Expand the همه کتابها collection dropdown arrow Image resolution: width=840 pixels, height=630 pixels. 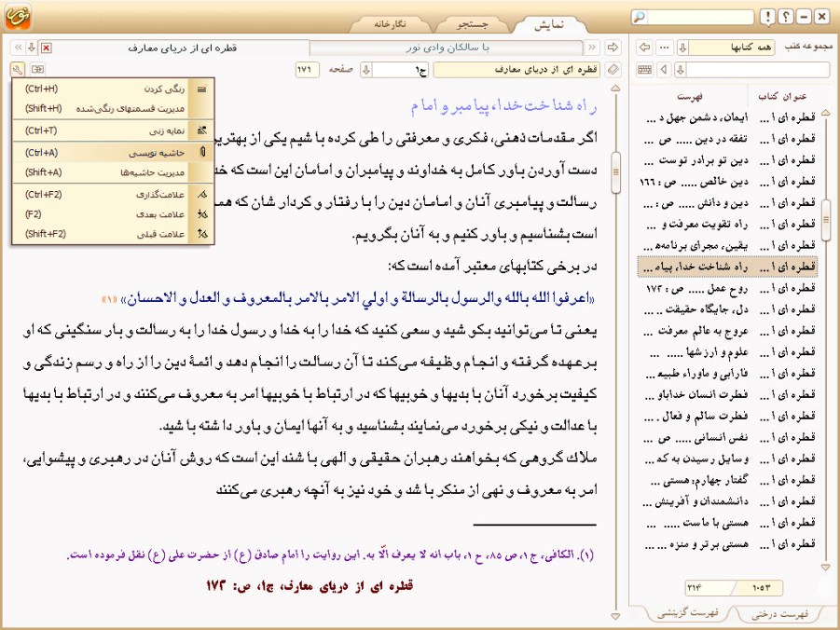point(683,48)
